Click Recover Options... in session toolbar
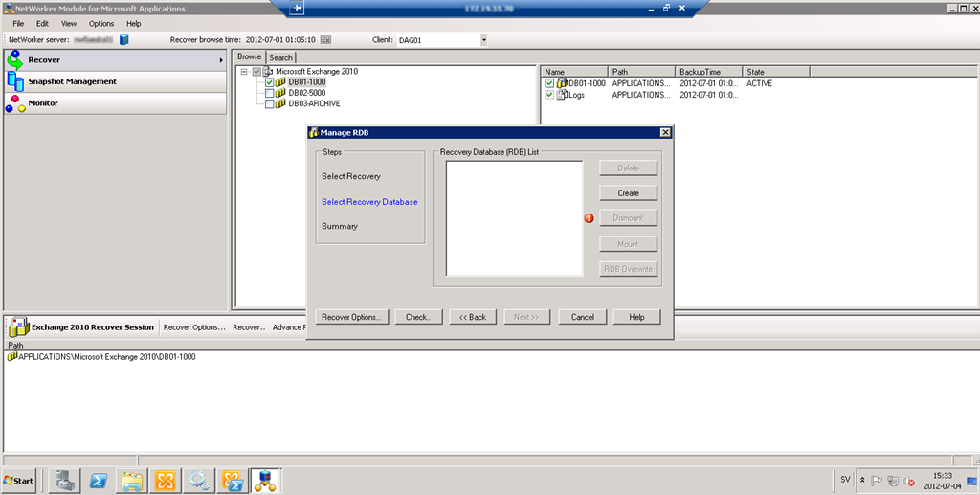The height and width of the screenshot is (495, 980). point(194,327)
